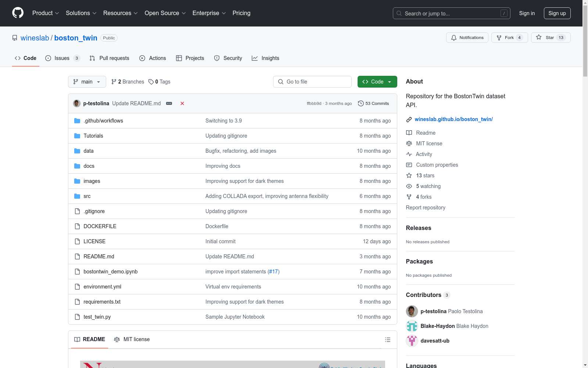Click Report repository
The height and width of the screenshot is (368, 588).
tap(426, 208)
